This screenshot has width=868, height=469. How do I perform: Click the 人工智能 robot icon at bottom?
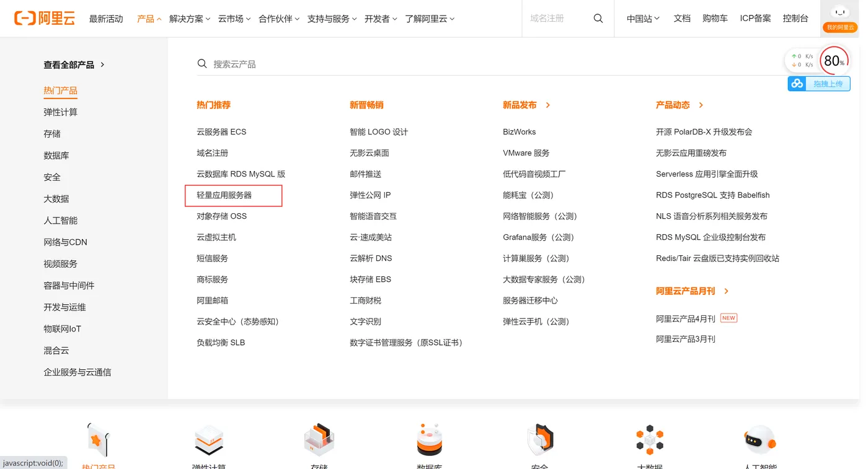point(760,440)
